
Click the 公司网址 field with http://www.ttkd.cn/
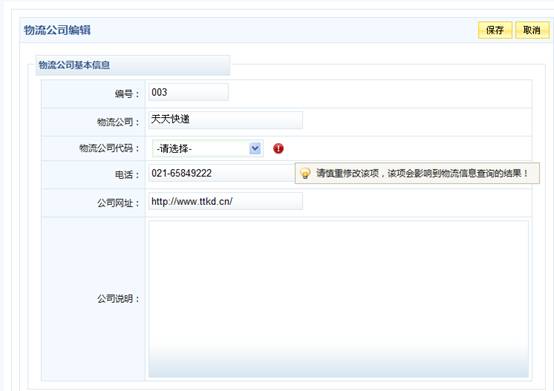(x=225, y=201)
